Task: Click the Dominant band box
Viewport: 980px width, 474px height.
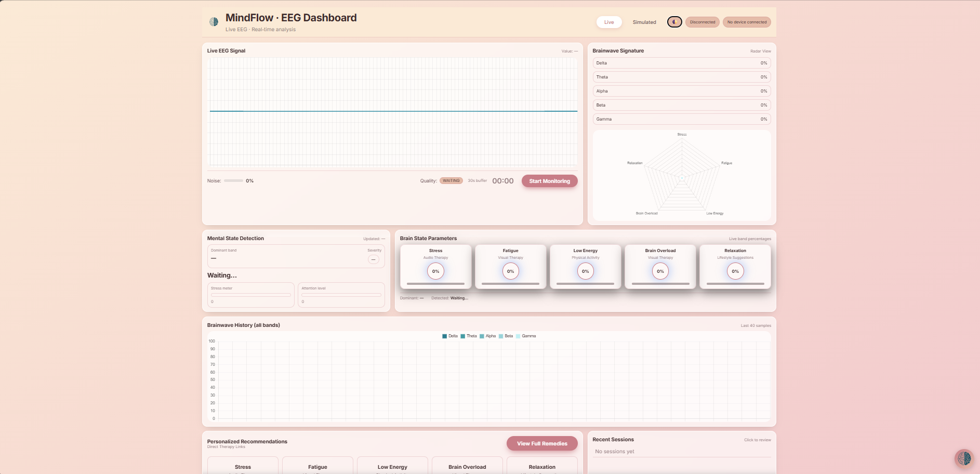Action: [x=296, y=256]
